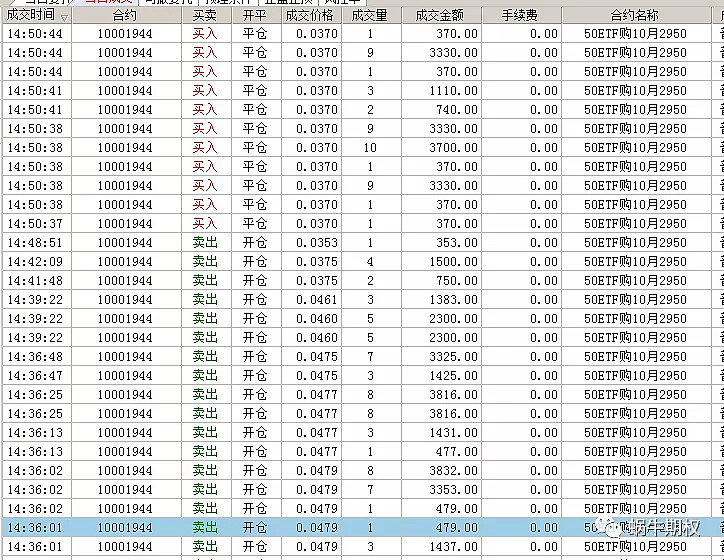Click price 0.0375 in the 14:42:09 row
The height and width of the screenshot is (560, 724).
pos(317,262)
